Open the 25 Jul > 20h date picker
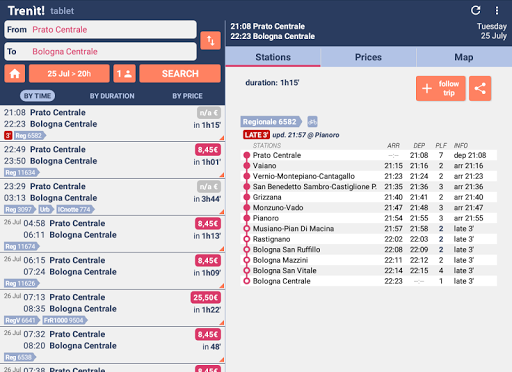Screen dimensions: 512x372 coord(69,73)
